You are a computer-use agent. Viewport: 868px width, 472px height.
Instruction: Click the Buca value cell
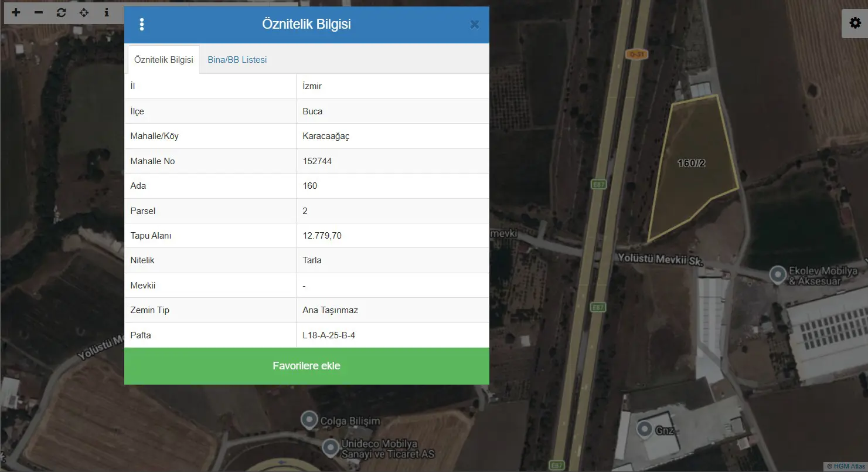click(x=393, y=111)
